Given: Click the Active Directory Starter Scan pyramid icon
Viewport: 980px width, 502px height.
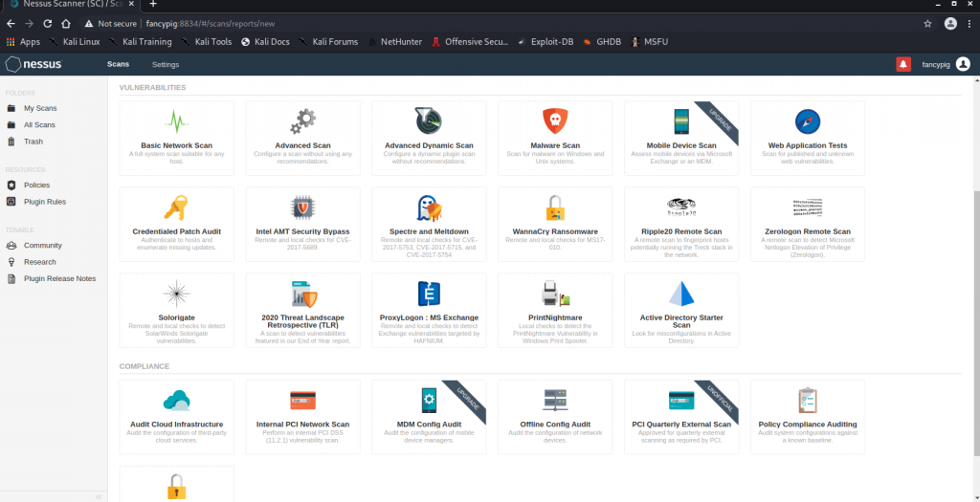Looking at the screenshot, I should pos(681,294).
